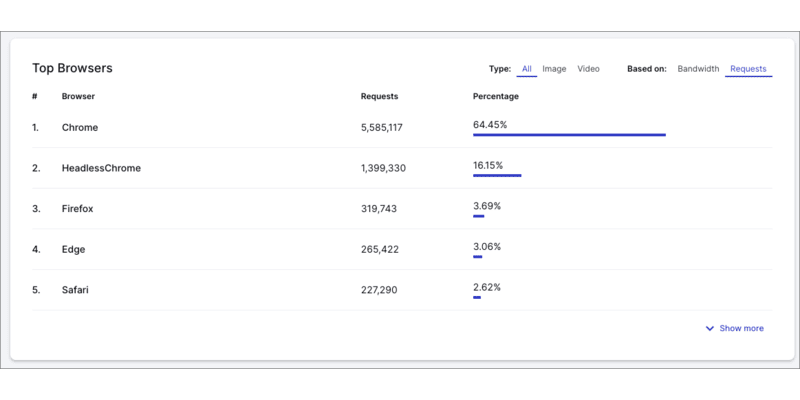The height and width of the screenshot is (400, 800).
Task: Click the HeadlessChrome browser name
Action: pyautogui.click(x=101, y=168)
